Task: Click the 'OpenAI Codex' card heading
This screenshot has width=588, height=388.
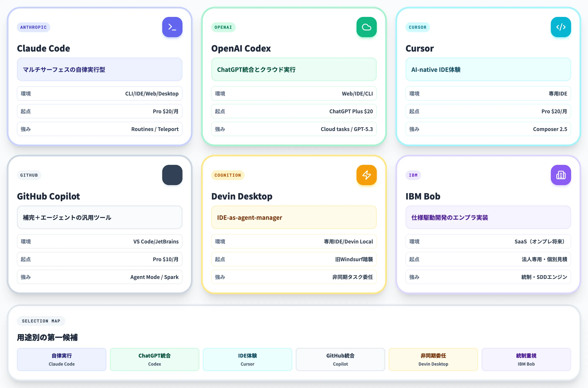Action: click(241, 48)
